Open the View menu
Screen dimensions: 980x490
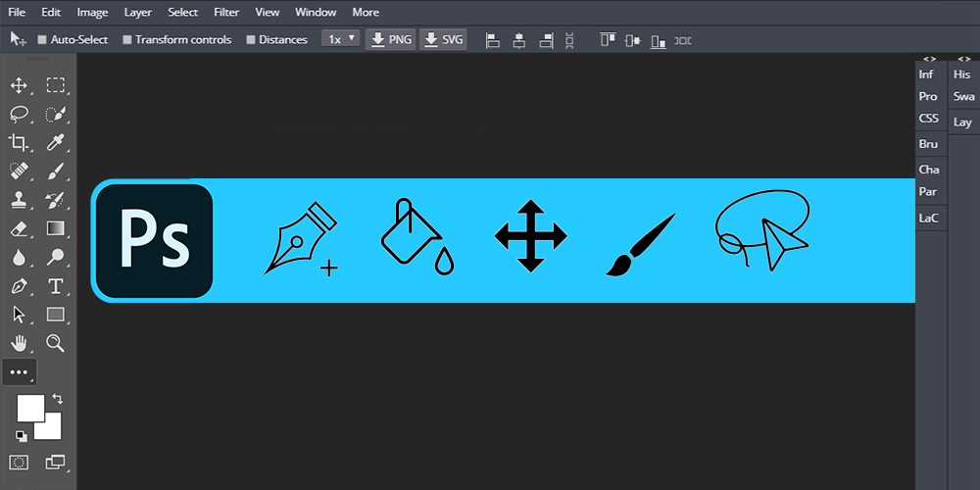268,13
